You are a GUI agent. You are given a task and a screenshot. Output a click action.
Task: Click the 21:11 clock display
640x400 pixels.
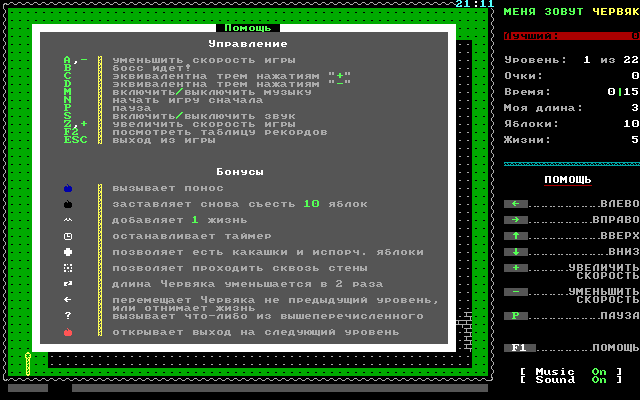[475, 4]
